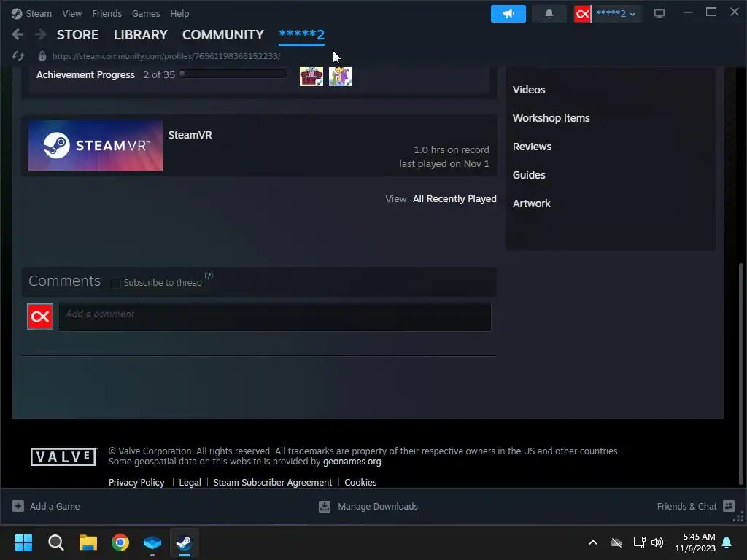Viewport: 747px width, 560px height.
Task: Go to the LIBRARY tab
Action: point(141,35)
